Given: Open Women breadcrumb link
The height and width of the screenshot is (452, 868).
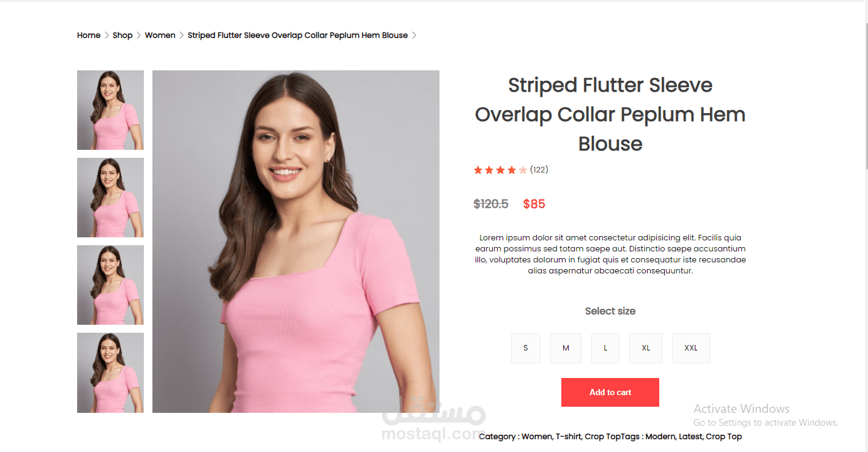Looking at the screenshot, I should click(160, 35).
